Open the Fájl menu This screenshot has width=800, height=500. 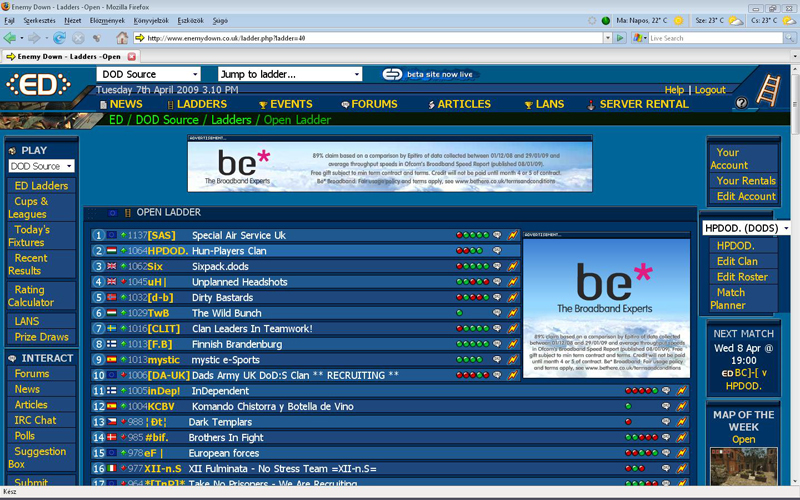point(9,21)
